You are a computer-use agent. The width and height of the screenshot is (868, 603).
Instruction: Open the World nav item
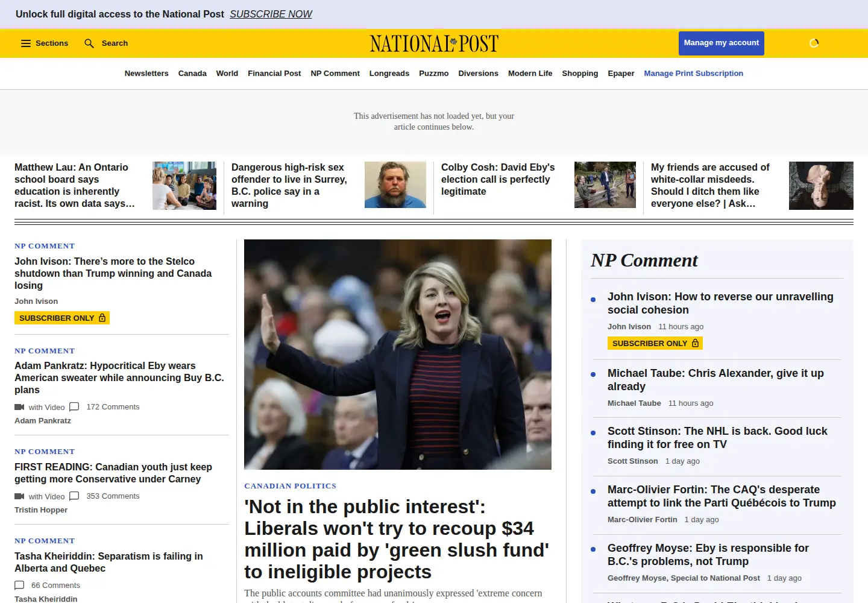(227, 74)
